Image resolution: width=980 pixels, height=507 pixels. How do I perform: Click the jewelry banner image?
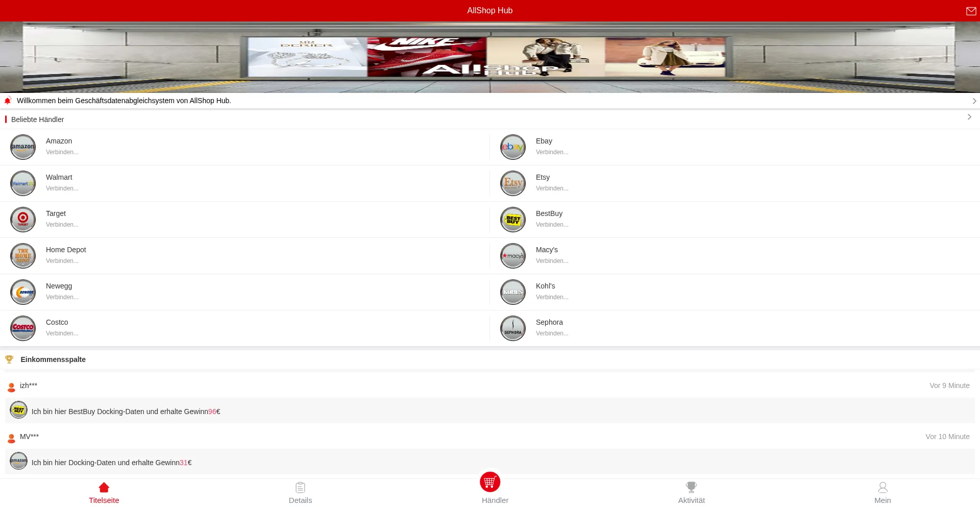307,57
